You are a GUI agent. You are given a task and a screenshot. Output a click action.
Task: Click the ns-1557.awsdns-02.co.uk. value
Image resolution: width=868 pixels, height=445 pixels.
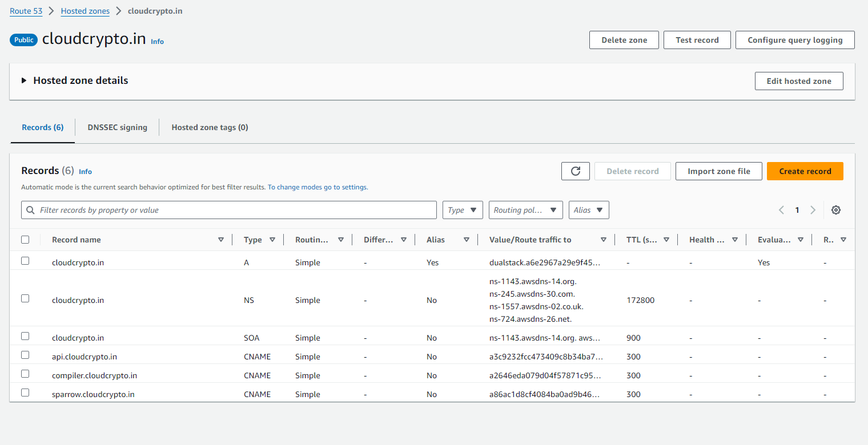(x=536, y=306)
